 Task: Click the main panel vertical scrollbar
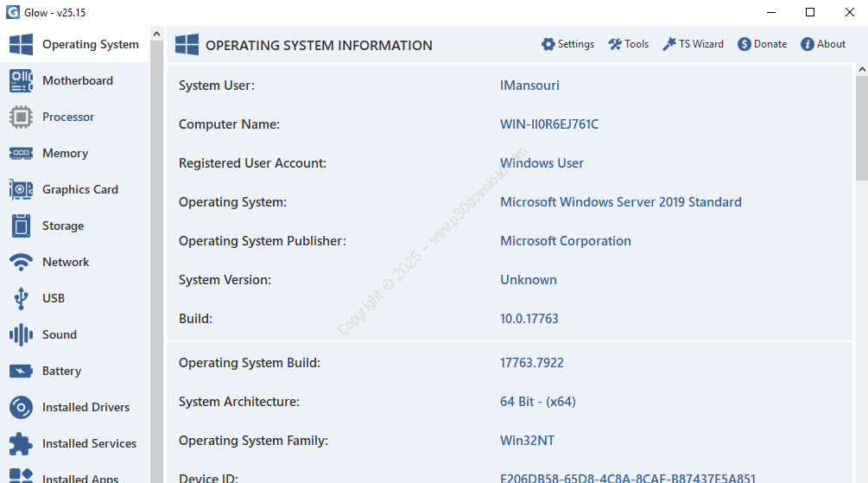coord(861,128)
